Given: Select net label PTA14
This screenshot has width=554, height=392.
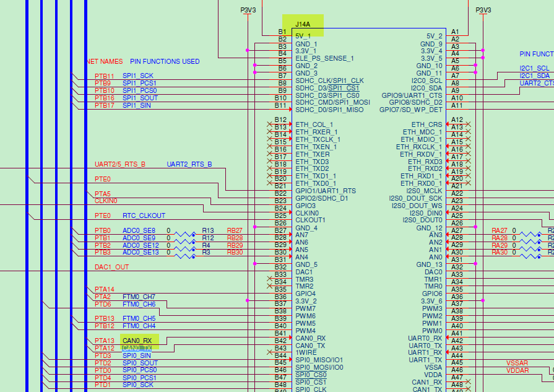Looking at the screenshot, I should pos(105,289).
